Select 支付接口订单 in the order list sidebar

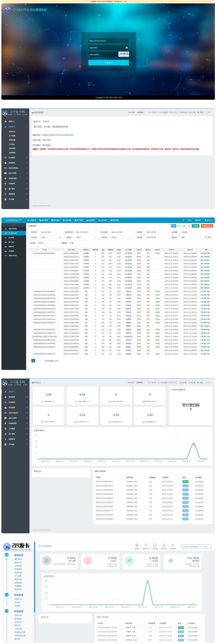(13, 233)
